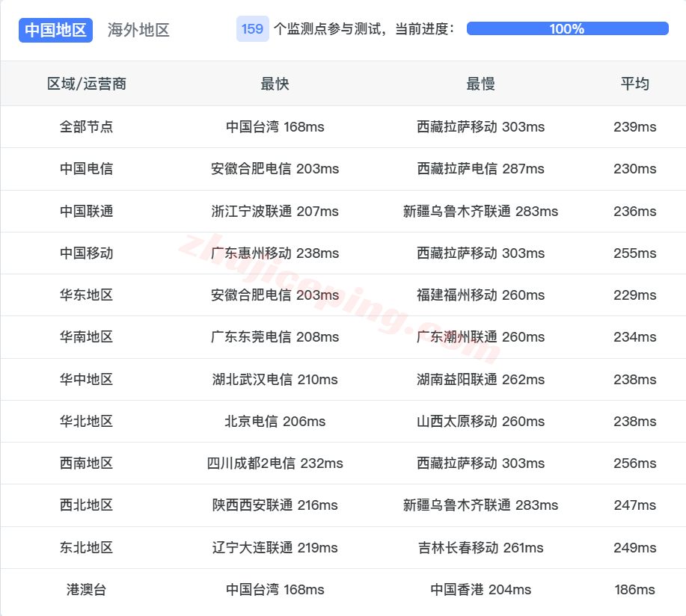Click 广东惠州移动 238ms cell

click(275, 253)
